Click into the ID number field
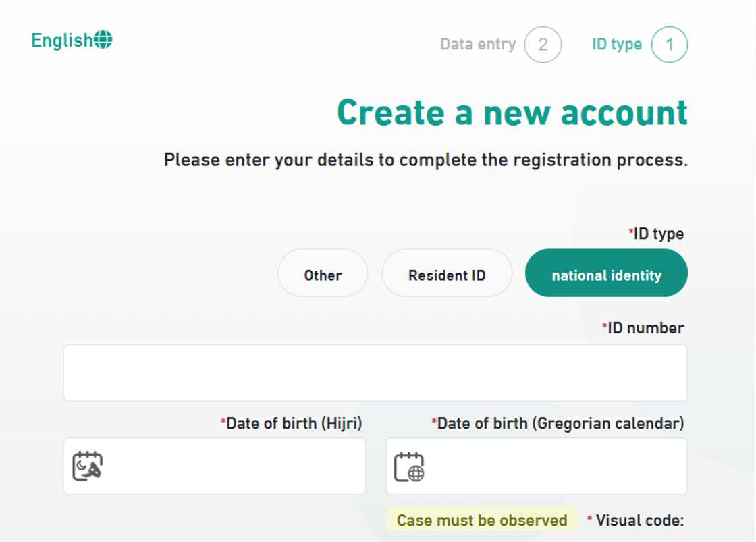Viewport: 756px width, 542px height. pos(375,373)
